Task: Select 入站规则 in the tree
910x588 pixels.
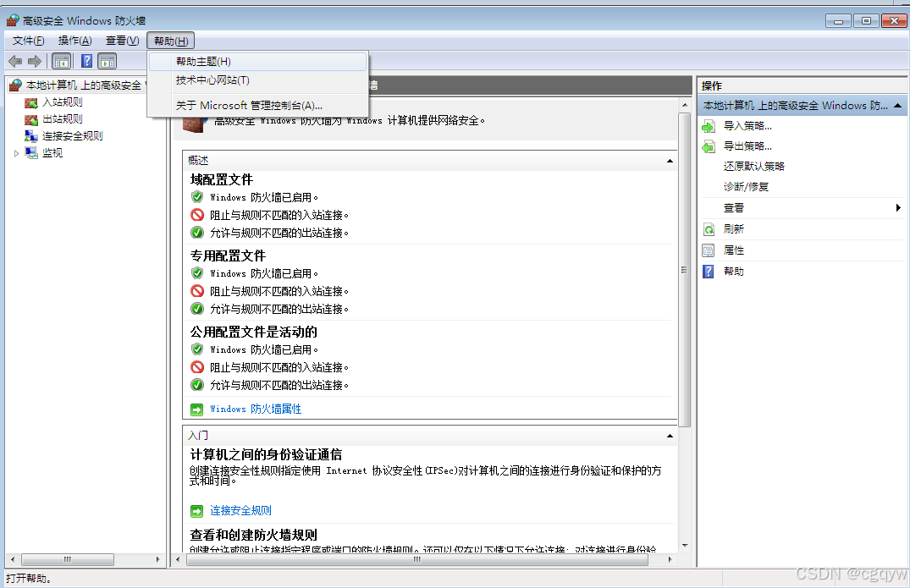Action: tap(63, 102)
